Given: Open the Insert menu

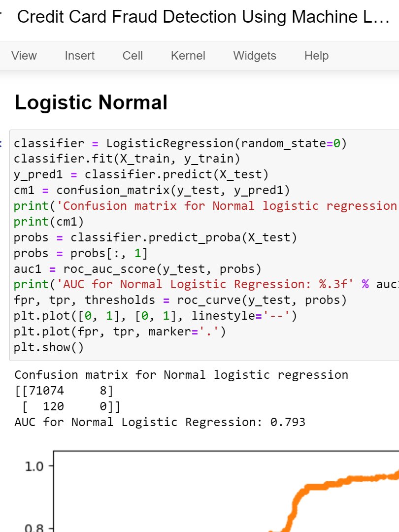Looking at the screenshot, I should tap(79, 56).
